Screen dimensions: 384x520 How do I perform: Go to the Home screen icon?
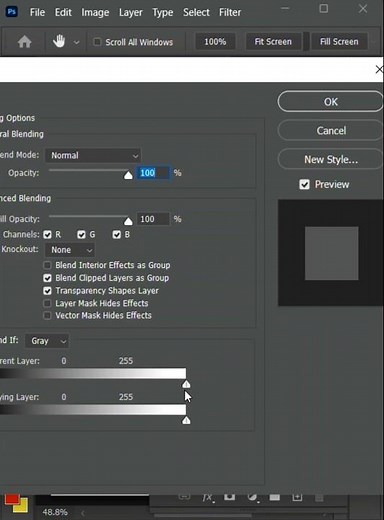24,42
